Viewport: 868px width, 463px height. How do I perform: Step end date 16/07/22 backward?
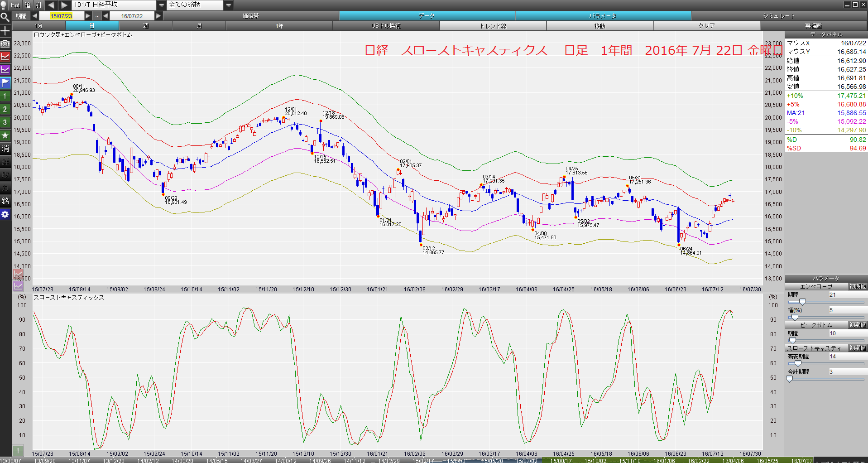pos(106,16)
